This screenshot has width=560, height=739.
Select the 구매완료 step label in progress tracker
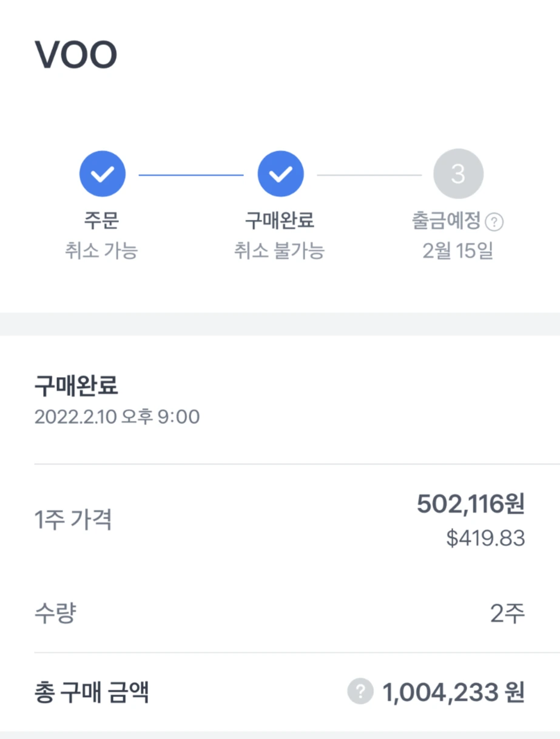(x=280, y=221)
